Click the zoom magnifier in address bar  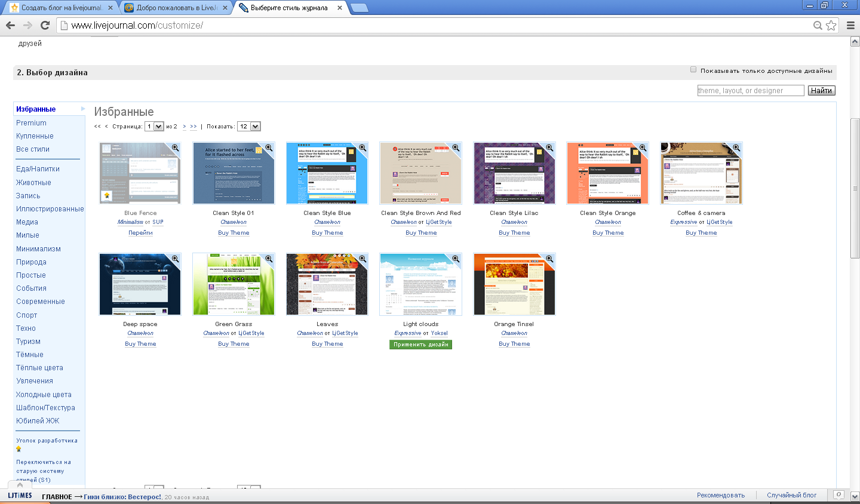point(818,25)
